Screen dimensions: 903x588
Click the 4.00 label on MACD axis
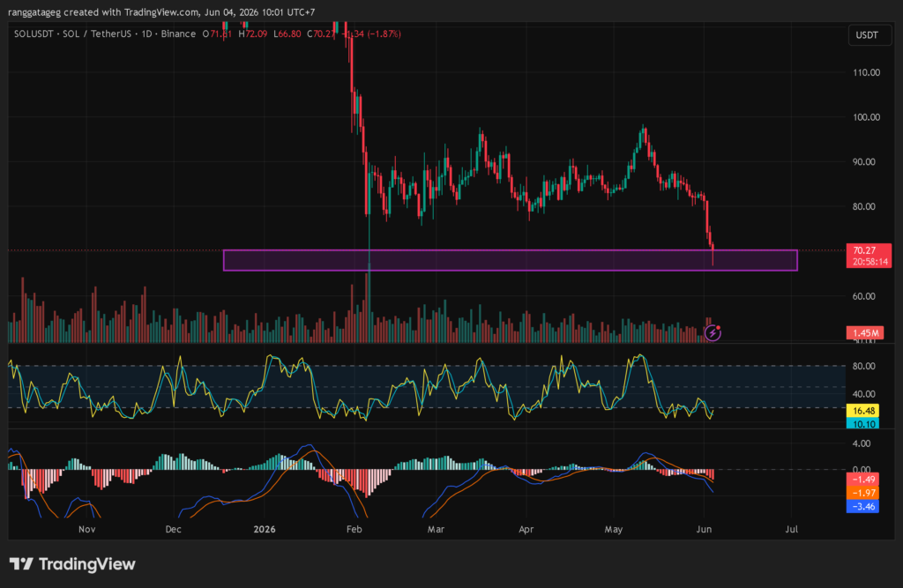click(862, 443)
